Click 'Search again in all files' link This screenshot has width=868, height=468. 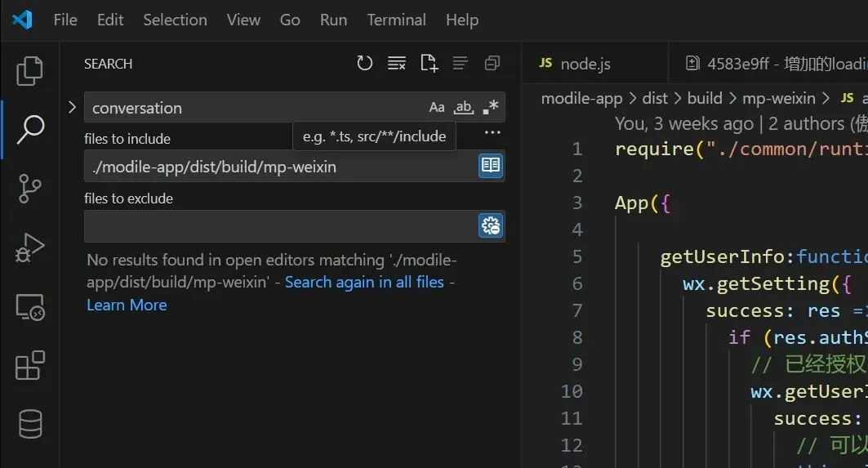[x=364, y=282]
